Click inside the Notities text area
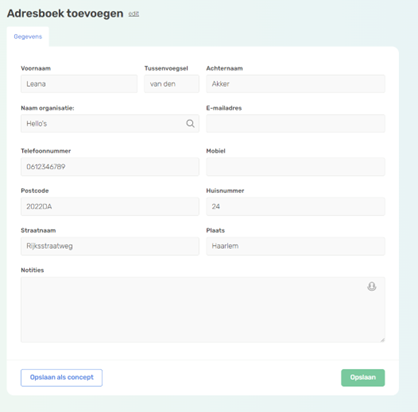Screen dimensions: 418x412 [x=203, y=310]
